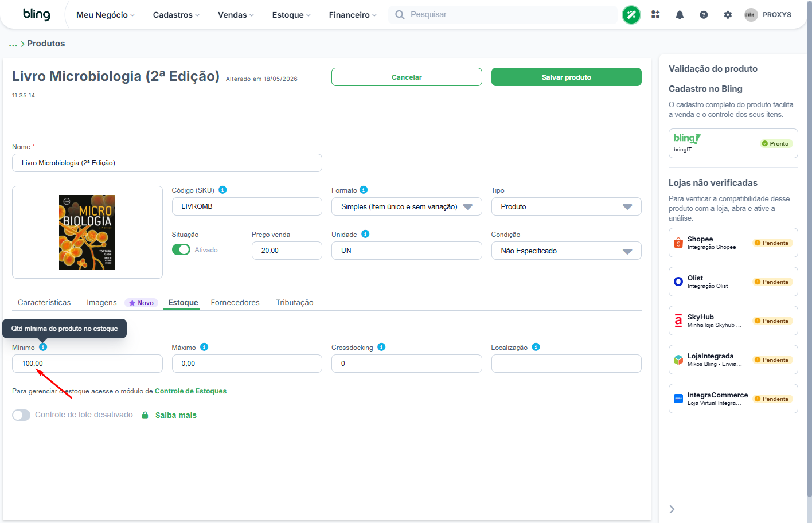The width and height of the screenshot is (812, 523).
Task: Switch to Características tab
Action: coord(44,303)
